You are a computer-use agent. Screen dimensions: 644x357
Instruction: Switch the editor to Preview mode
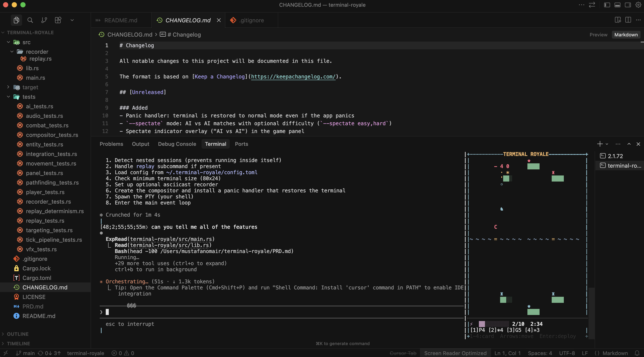(x=598, y=34)
